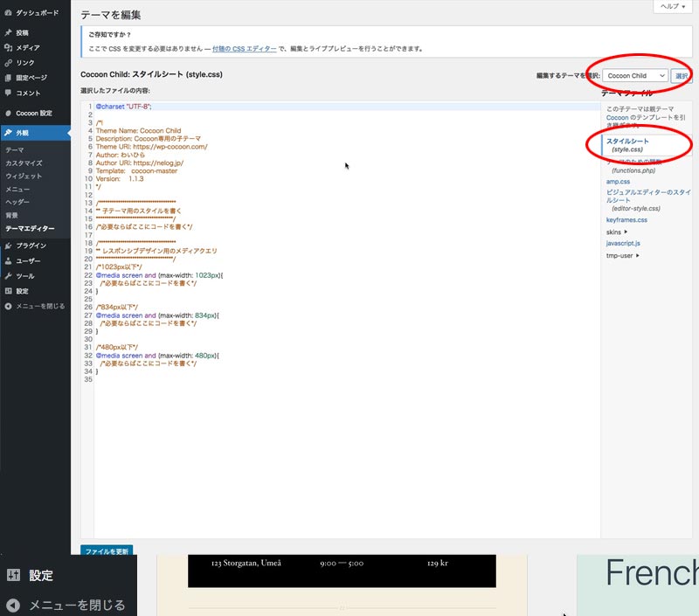Open the ダッシュボード menu
The height and width of the screenshot is (616, 699).
(35, 13)
